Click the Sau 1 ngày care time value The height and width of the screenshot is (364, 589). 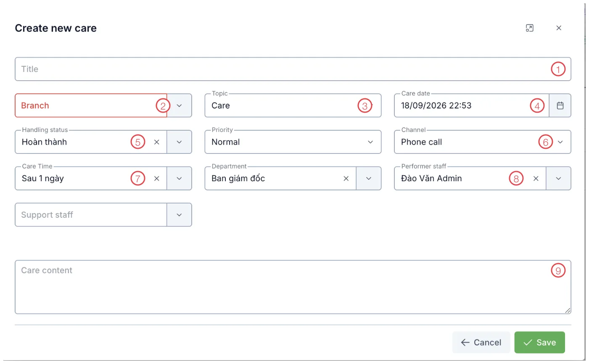[x=43, y=179]
